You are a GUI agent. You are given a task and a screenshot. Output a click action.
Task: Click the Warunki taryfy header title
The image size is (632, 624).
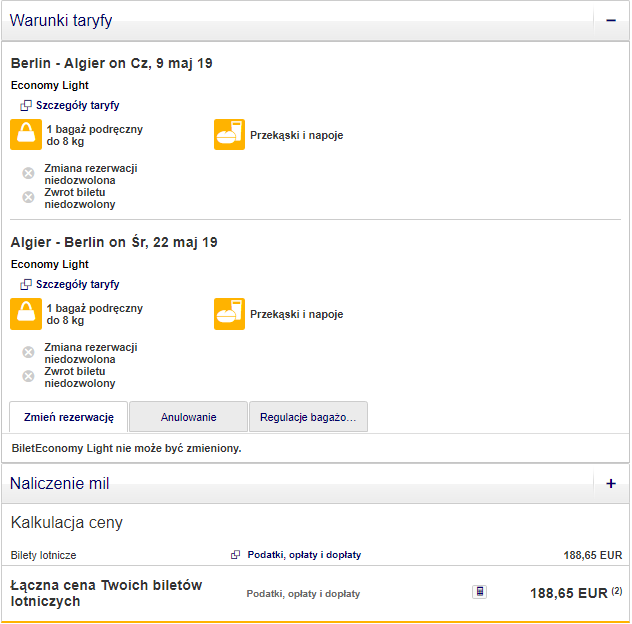tap(61, 21)
